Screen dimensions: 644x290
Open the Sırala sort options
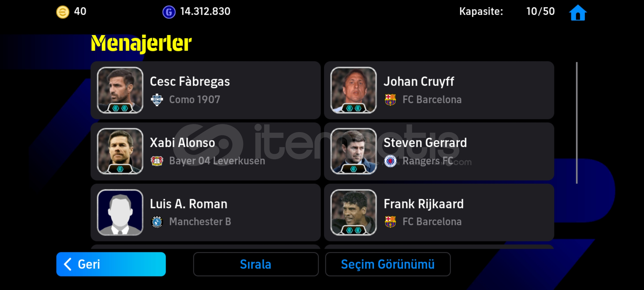point(256,264)
